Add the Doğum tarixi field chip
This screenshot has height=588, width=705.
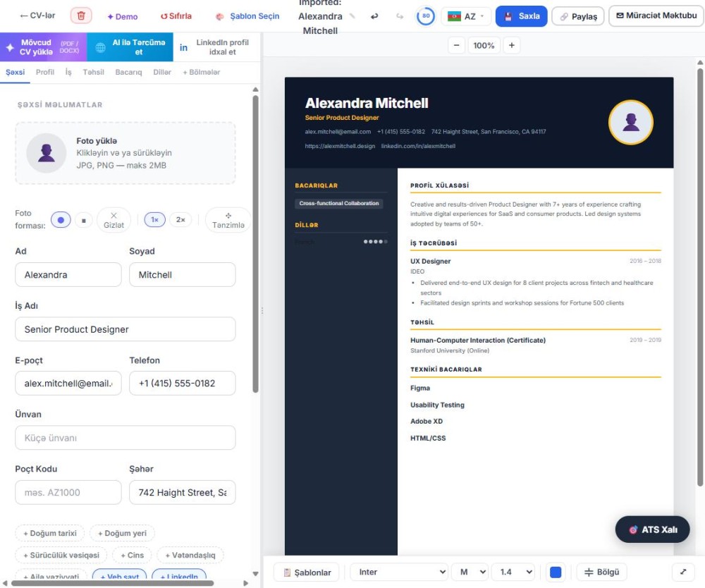point(50,533)
